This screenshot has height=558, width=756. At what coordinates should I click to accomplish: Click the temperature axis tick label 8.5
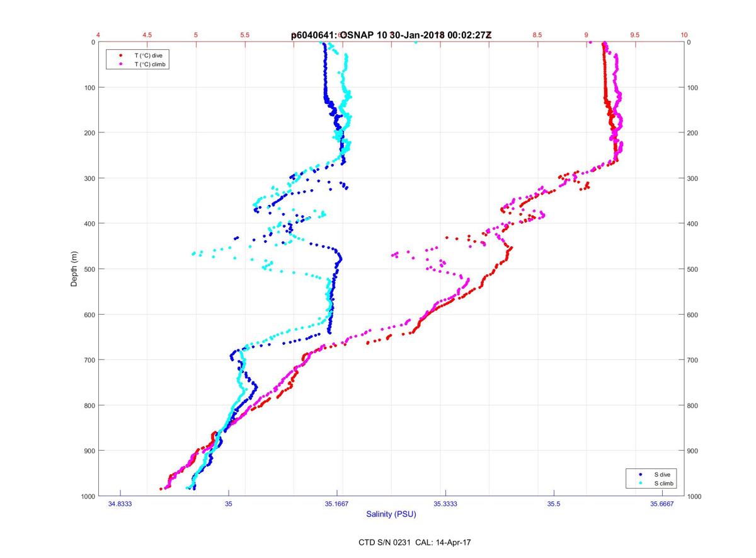click(537, 35)
